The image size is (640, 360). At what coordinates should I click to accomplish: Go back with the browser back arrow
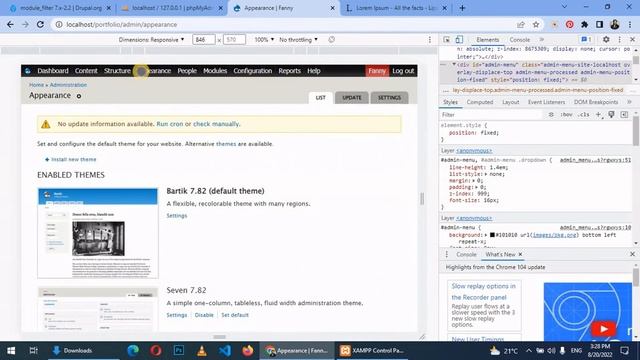(10, 24)
